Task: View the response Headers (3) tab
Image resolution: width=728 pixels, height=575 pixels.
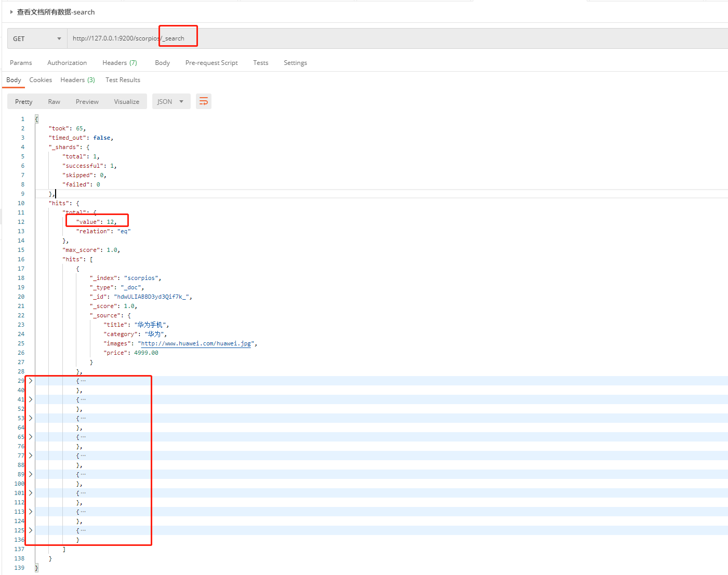Action: pos(77,80)
